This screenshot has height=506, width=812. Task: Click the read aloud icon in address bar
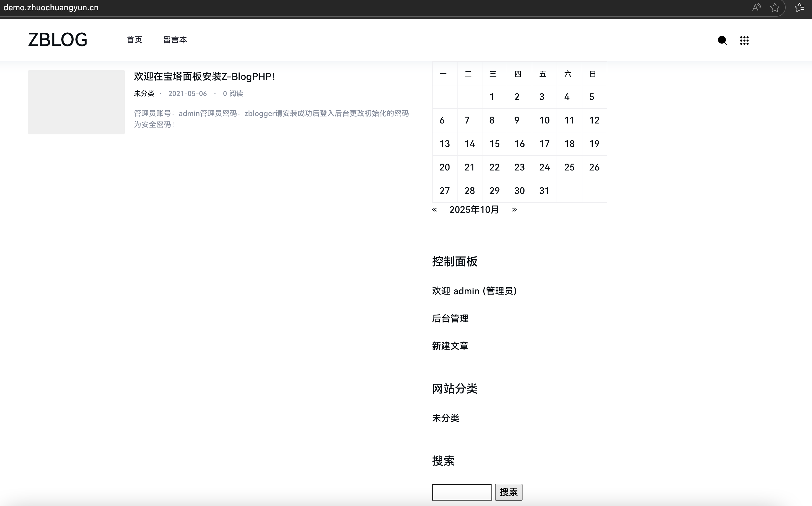click(x=756, y=7)
